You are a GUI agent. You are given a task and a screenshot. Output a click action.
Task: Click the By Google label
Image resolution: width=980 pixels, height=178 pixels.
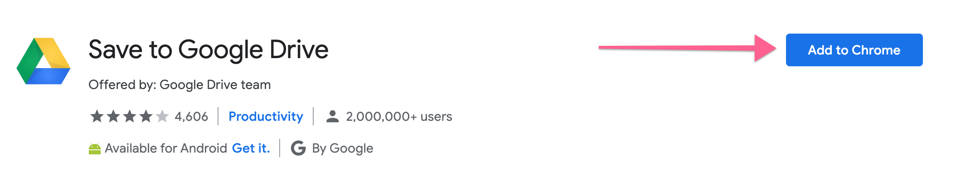coord(343,148)
